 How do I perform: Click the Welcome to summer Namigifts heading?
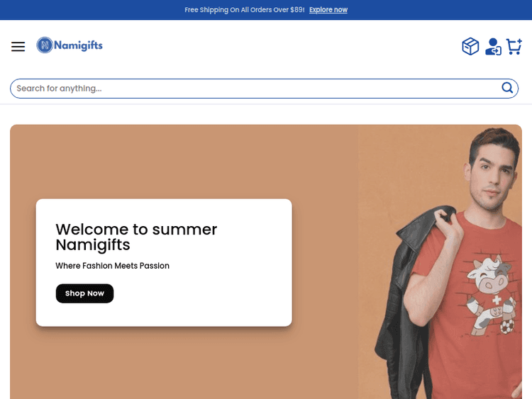[x=136, y=237]
